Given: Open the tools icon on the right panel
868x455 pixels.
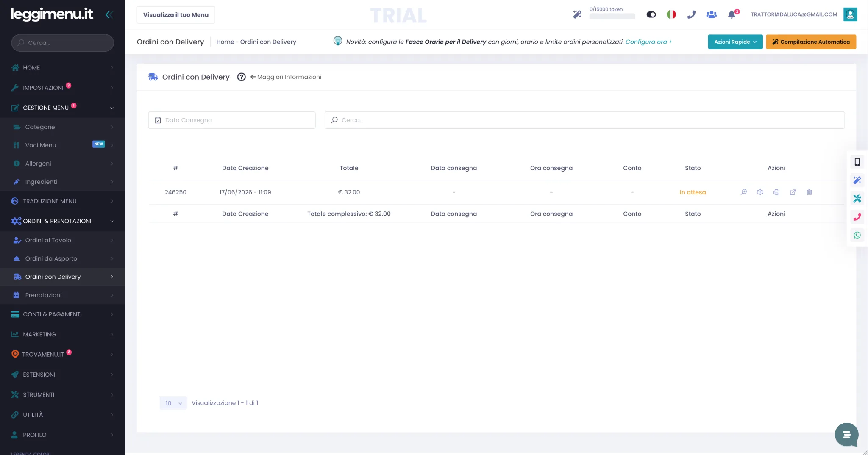Looking at the screenshot, I should click(x=857, y=199).
